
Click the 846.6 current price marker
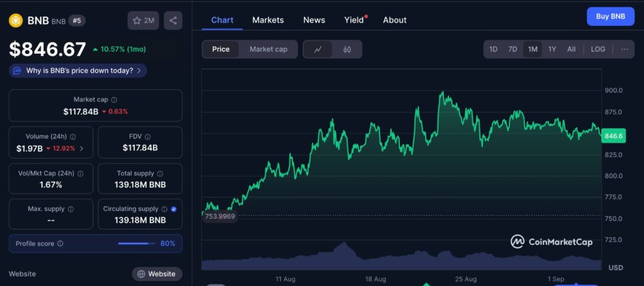pyautogui.click(x=613, y=136)
